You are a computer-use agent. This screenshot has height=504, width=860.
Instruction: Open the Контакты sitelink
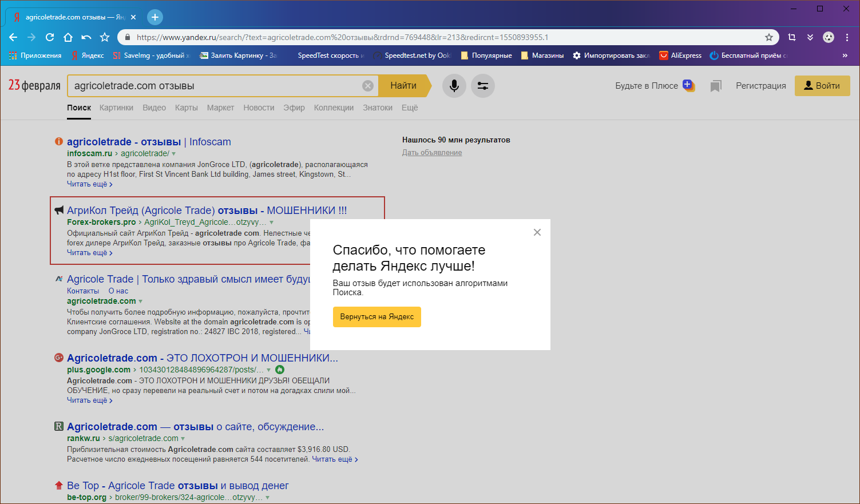click(83, 291)
